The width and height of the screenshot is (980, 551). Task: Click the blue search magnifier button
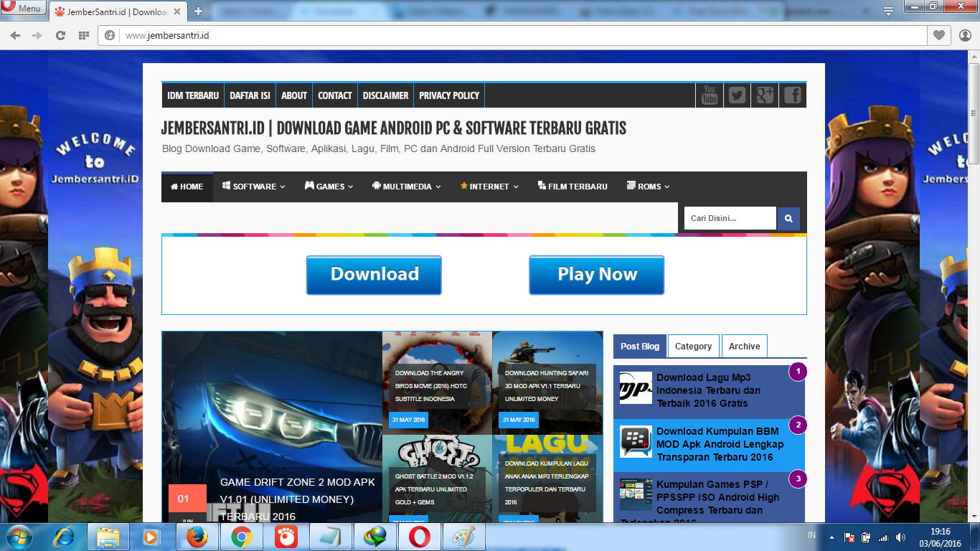click(788, 218)
